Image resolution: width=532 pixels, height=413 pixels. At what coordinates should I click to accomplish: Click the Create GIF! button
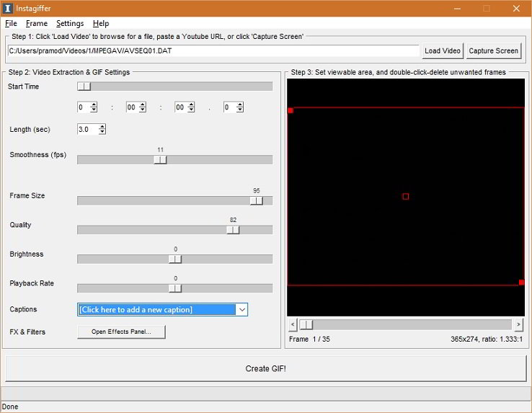[x=266, y=368]
